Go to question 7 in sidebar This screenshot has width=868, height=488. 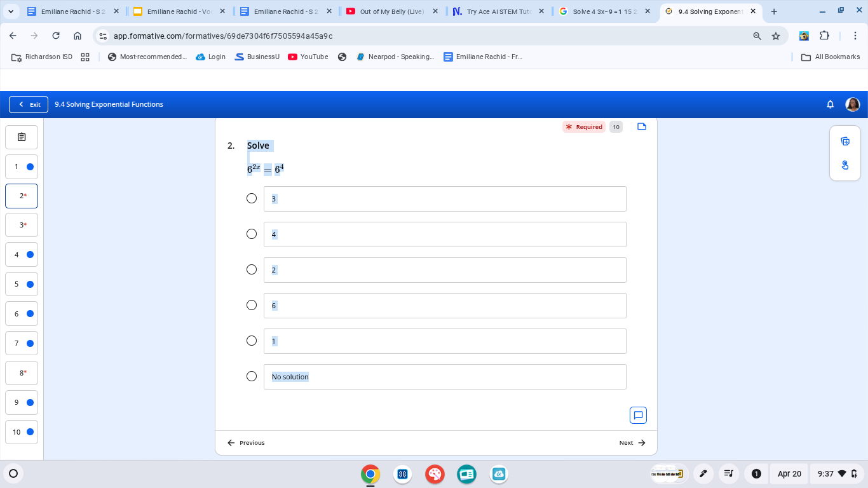click(22, 343)
